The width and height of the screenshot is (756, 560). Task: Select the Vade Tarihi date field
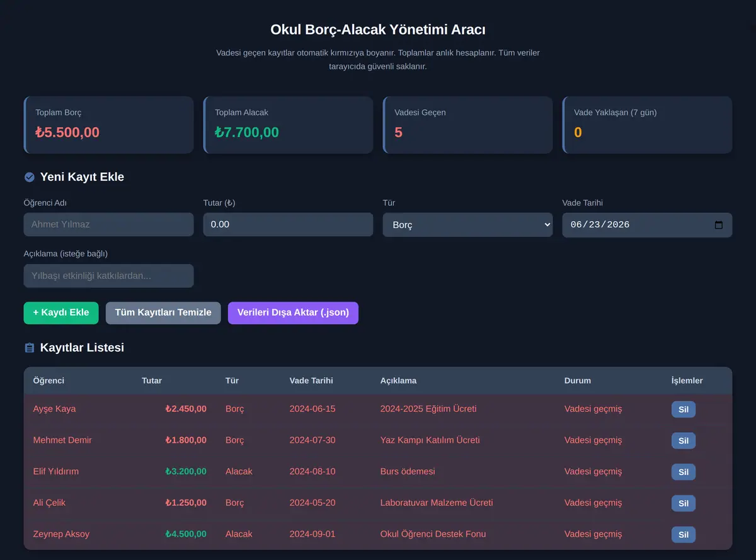(x=647, y=225)
